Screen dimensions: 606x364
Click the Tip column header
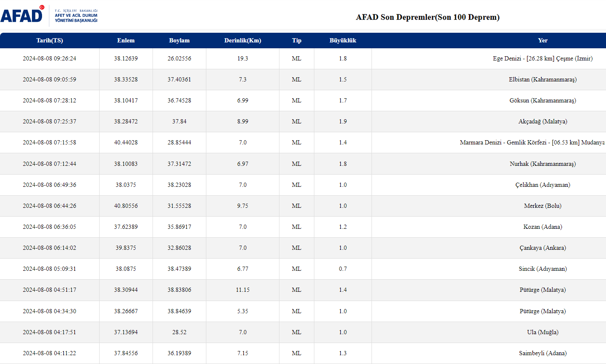[297, 41]
